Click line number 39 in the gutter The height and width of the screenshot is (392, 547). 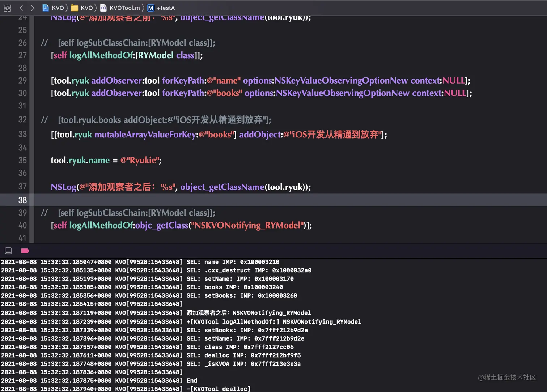click(22, 213)
